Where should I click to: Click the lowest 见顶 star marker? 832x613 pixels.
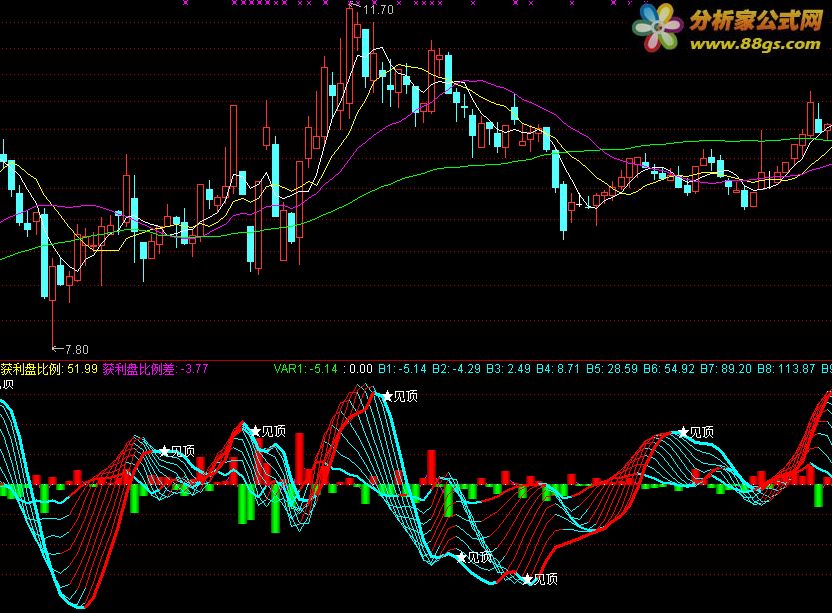point(527,580)
